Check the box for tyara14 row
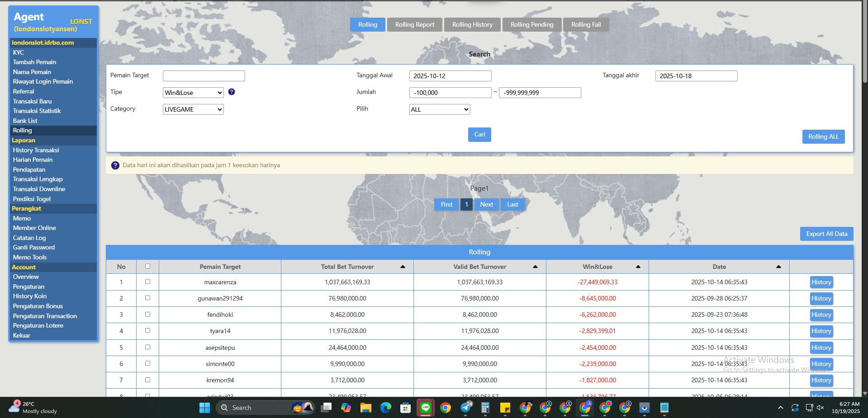 [x=147, y=330]
